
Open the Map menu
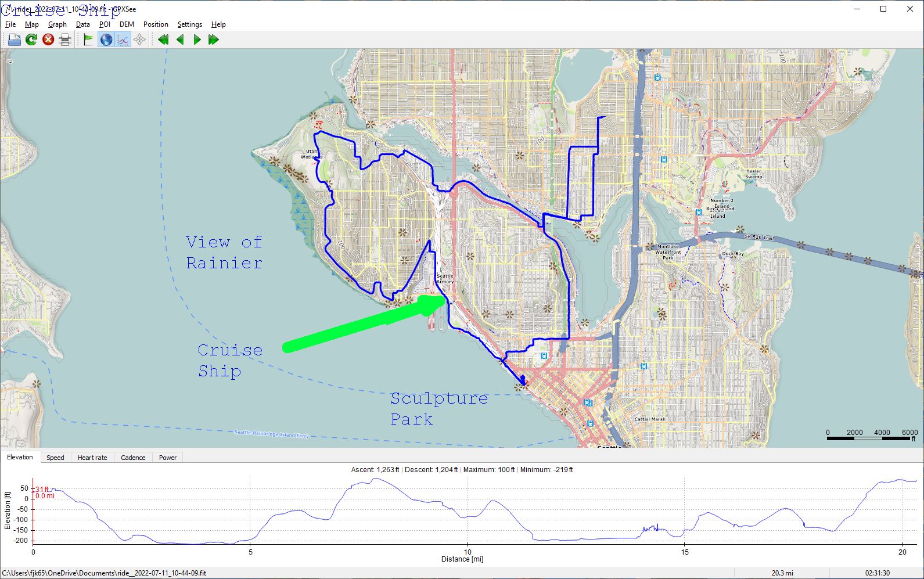[31, 24]
